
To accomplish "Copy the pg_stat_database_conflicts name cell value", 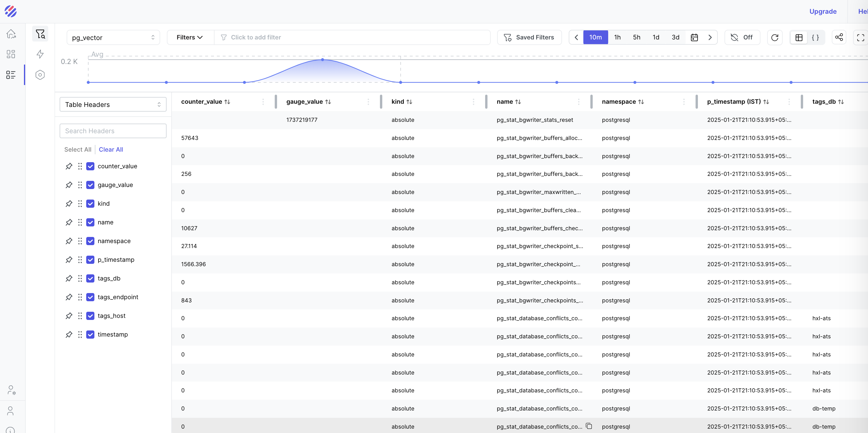I will click(x=589, y=426).
